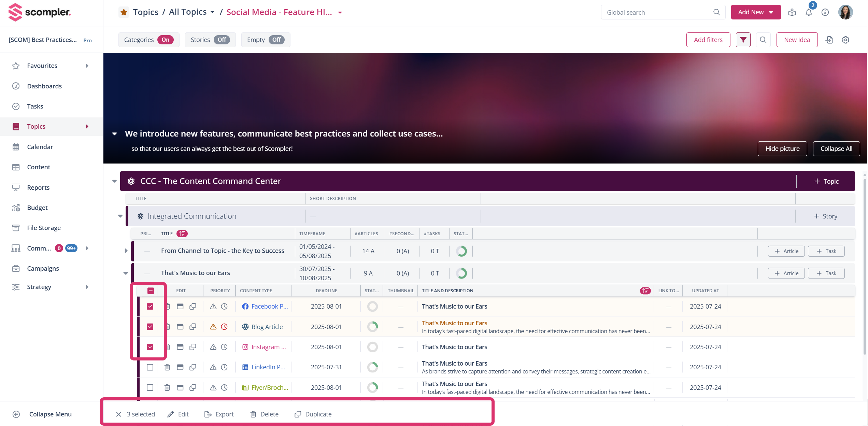Click duplicate icon in Blog Article row
868x426 pixels.
(x=193, y=327)
